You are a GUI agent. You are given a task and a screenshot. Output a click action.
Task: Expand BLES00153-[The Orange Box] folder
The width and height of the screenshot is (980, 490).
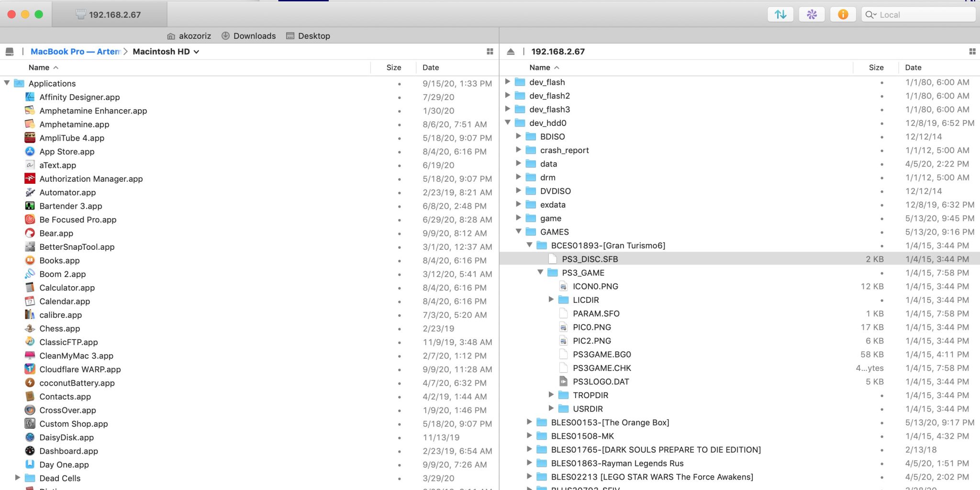tap(530, 422)
